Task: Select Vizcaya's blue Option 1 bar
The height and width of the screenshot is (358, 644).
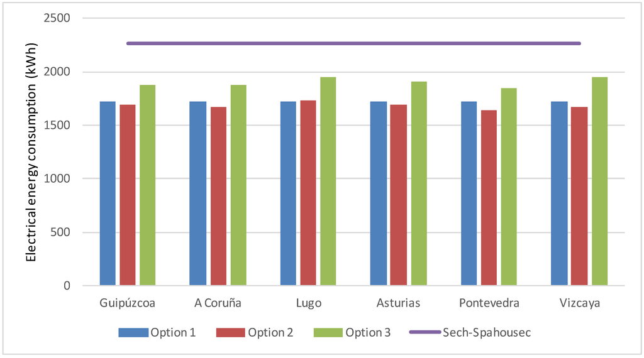Action: pyautogui.click(x=559, y=193)
